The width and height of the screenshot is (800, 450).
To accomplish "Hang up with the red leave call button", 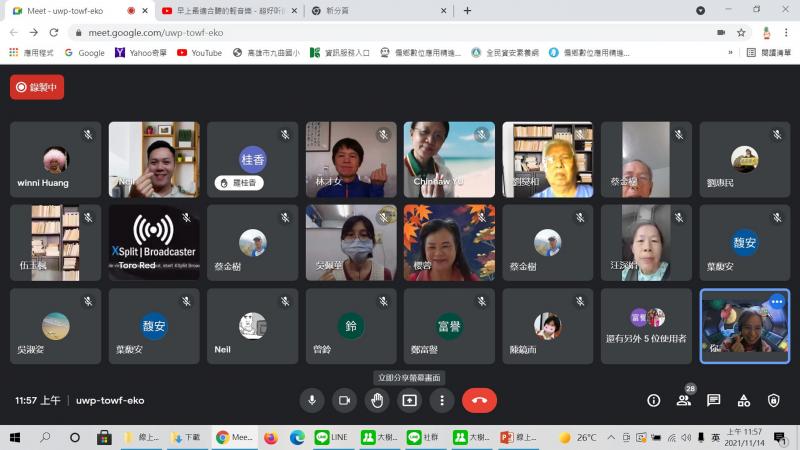I will (479, 401).
